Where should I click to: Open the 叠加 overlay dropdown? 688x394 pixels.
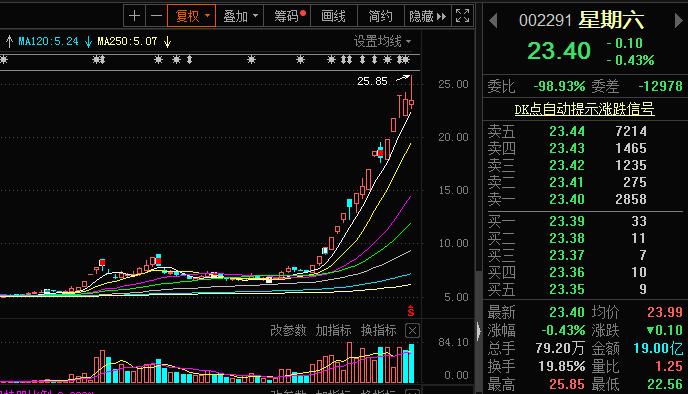point(240,16)
